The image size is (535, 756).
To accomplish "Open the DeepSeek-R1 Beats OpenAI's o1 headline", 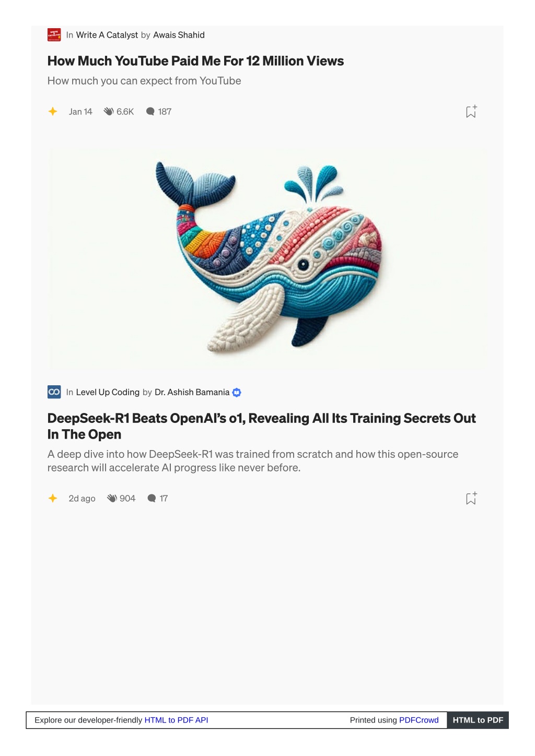I will point(262,426).
